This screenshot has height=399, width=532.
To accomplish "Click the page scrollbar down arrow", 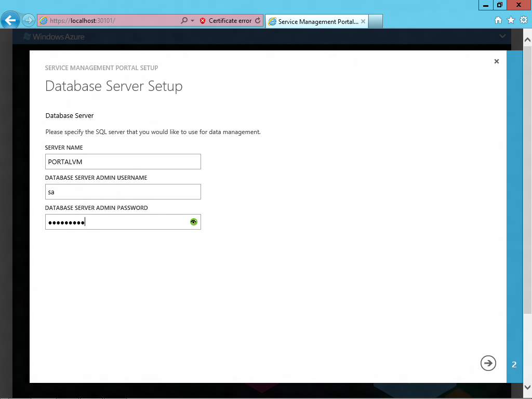I will click(x=527, y=387).
